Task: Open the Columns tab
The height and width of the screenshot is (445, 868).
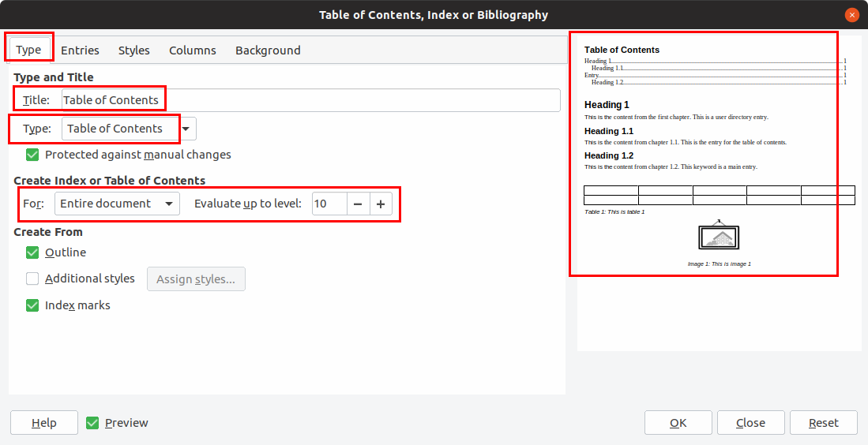Action: pos(193,50)
